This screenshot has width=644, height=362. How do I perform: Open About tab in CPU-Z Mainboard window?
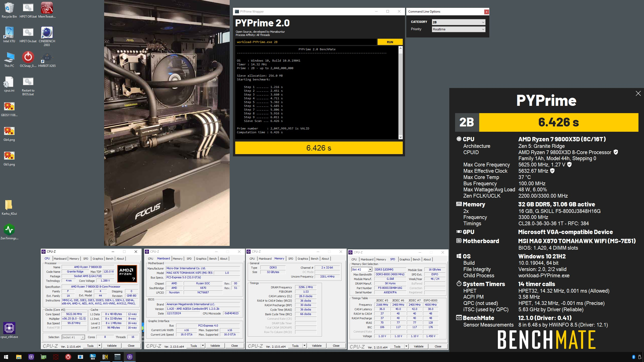(x=224, y=259)
